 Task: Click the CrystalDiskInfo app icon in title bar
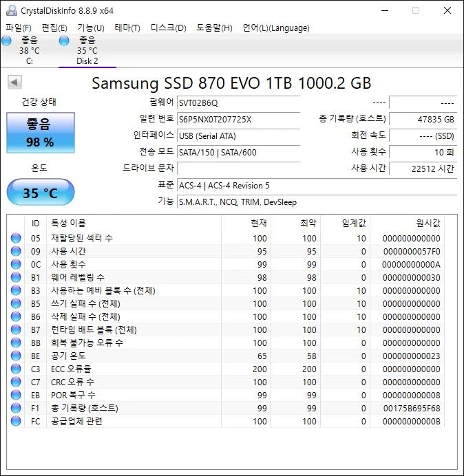tap(12, 10)
